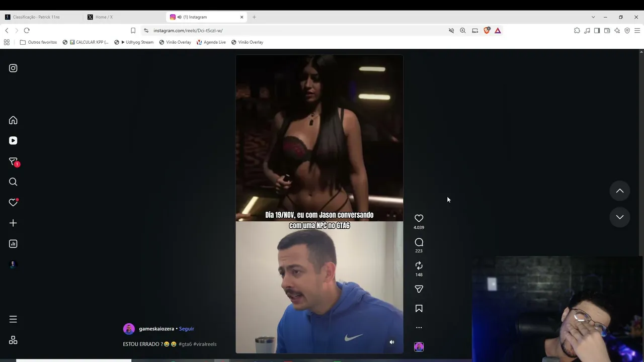Viewport: 644px width, 362px height.
Task: Click the install app icon in address bar
Action: point(475,31)
